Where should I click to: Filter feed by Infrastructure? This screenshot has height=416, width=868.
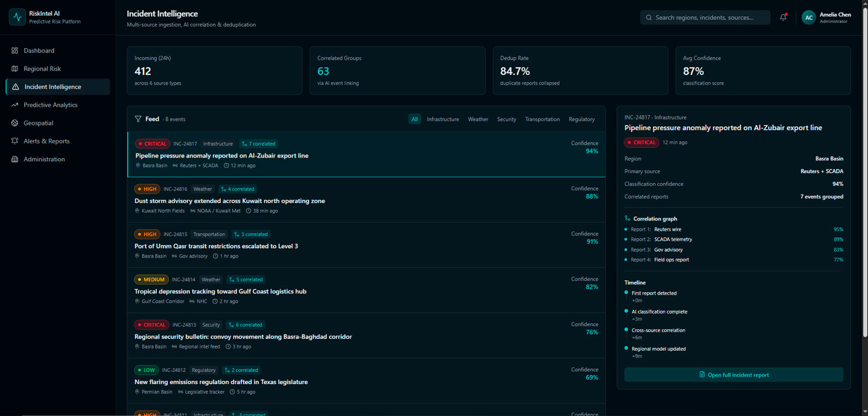click(443, 119)
